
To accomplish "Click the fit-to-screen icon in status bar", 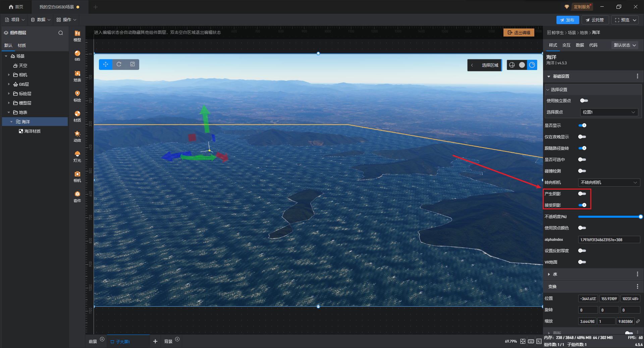I will coord(523,341).
